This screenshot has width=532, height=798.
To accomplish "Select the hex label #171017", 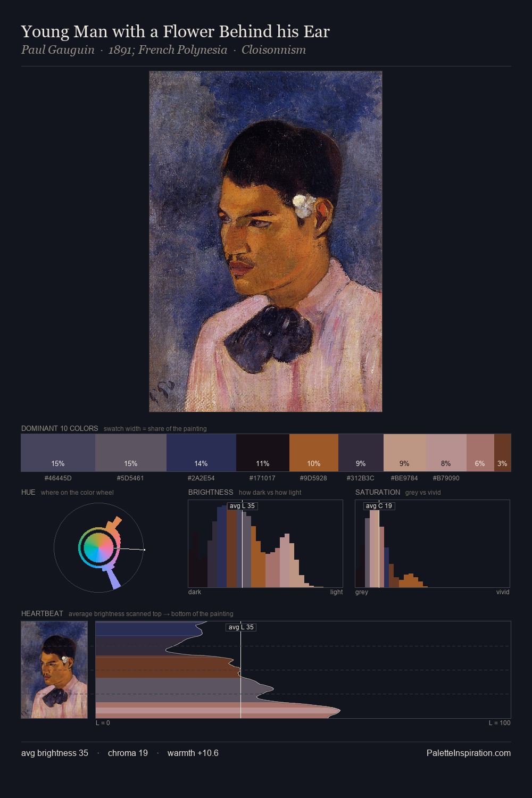I will 262,478.
